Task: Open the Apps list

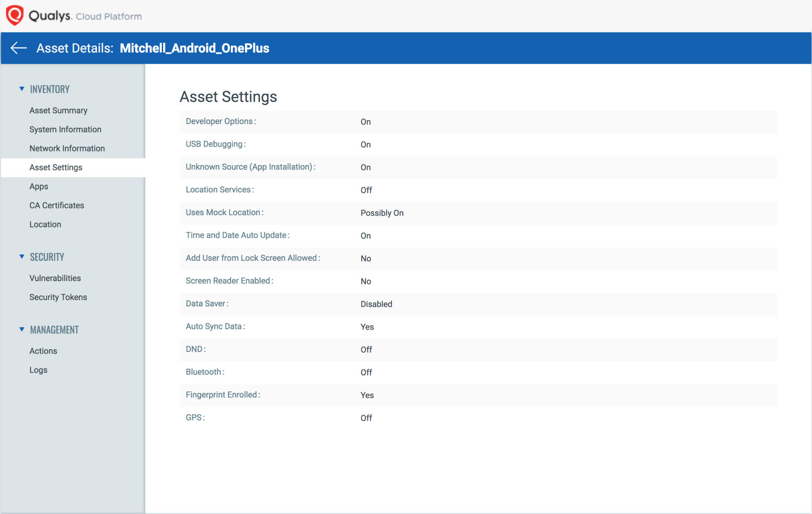Action: click(38, 186)
